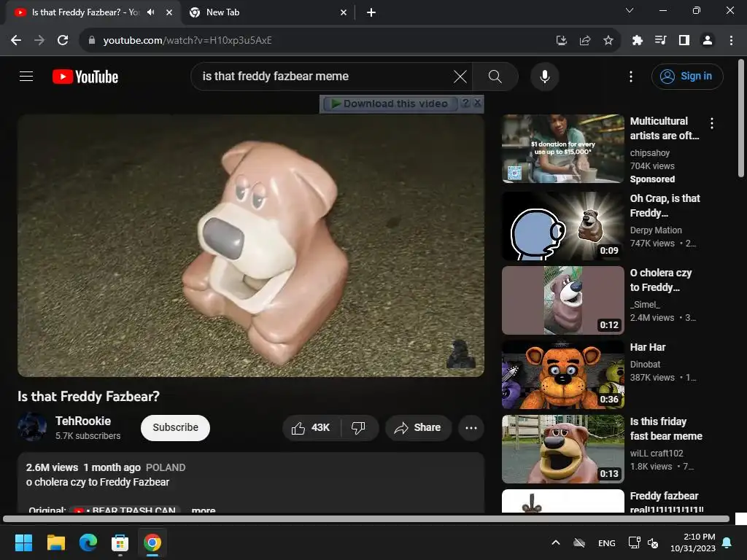Switch ENG input language indicator
Screen dimensions: 747x560
click(606, 542)
